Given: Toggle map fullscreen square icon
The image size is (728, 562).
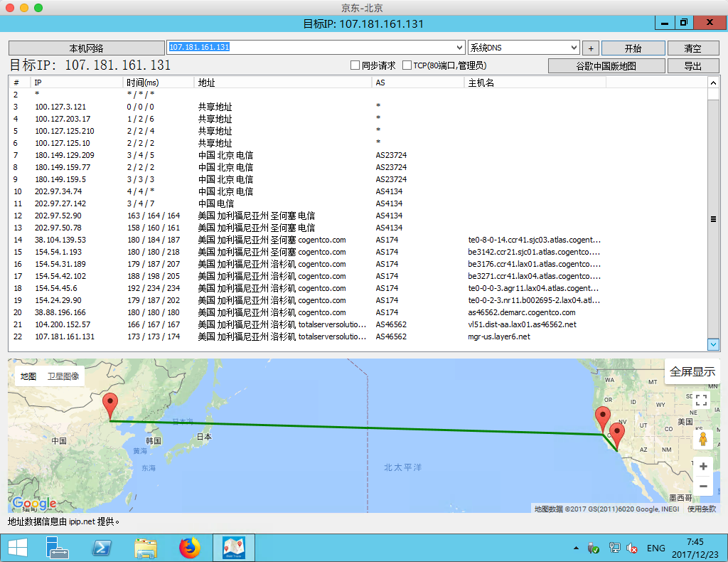Looking at the screenshot, I should point(701,399).
